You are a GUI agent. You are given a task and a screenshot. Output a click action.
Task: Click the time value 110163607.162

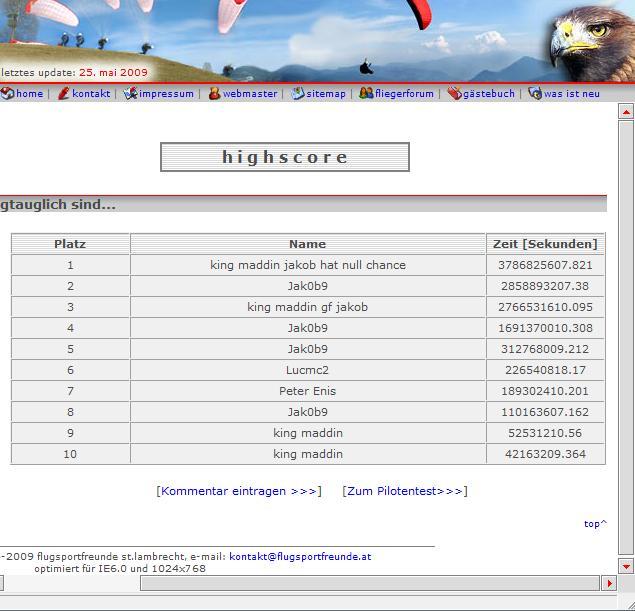click(x=545, y=412)
